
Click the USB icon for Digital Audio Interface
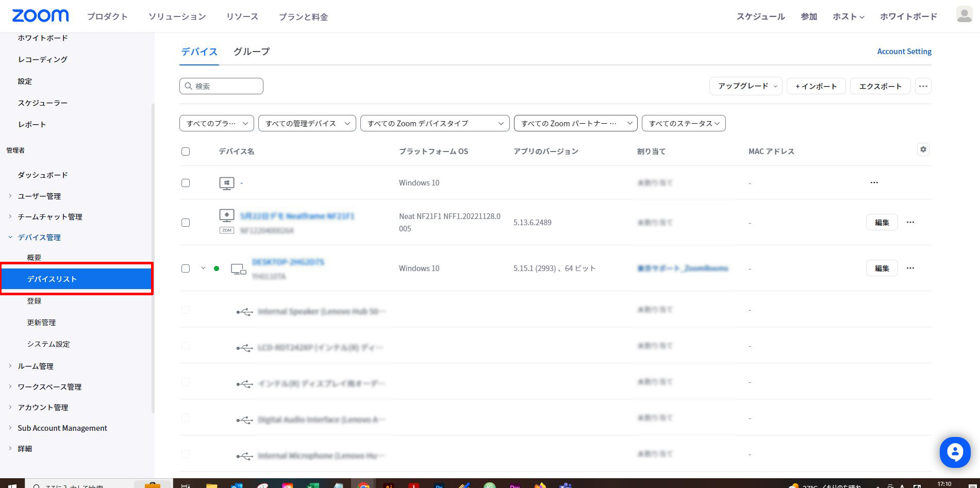pyautogui.click(x=244, y=420)
